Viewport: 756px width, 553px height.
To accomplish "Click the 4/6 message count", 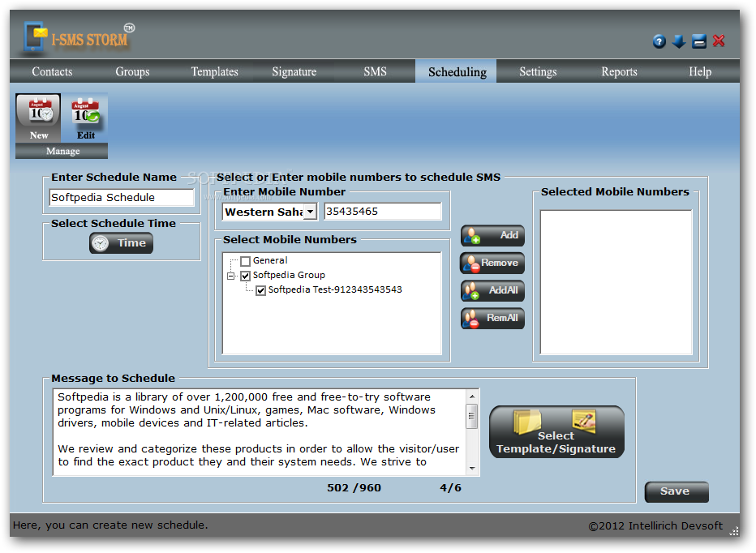I will coord(450,488).
